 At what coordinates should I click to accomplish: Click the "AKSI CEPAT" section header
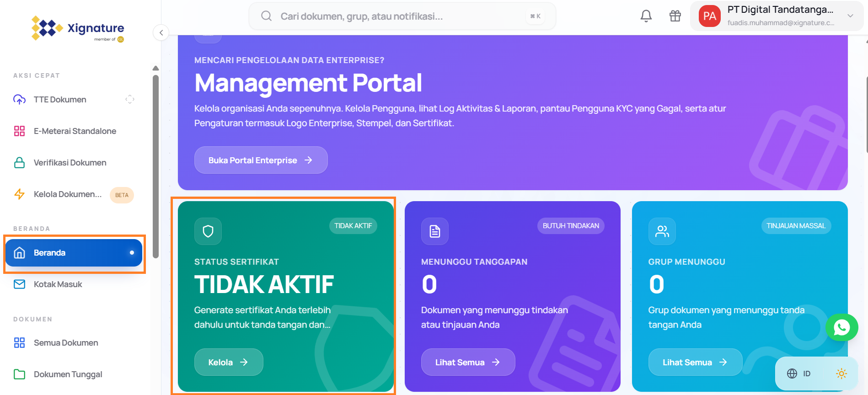[x=37, y=75]
